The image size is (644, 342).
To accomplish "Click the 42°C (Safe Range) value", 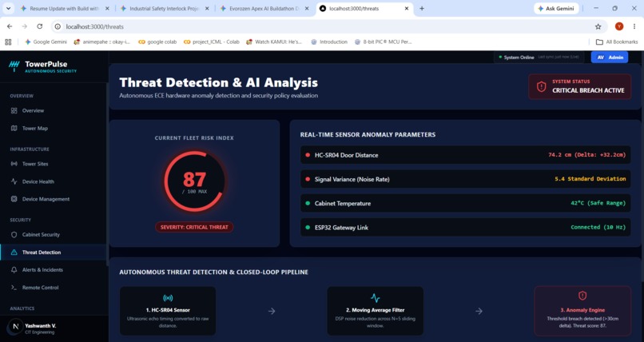I will pos(598,203).
